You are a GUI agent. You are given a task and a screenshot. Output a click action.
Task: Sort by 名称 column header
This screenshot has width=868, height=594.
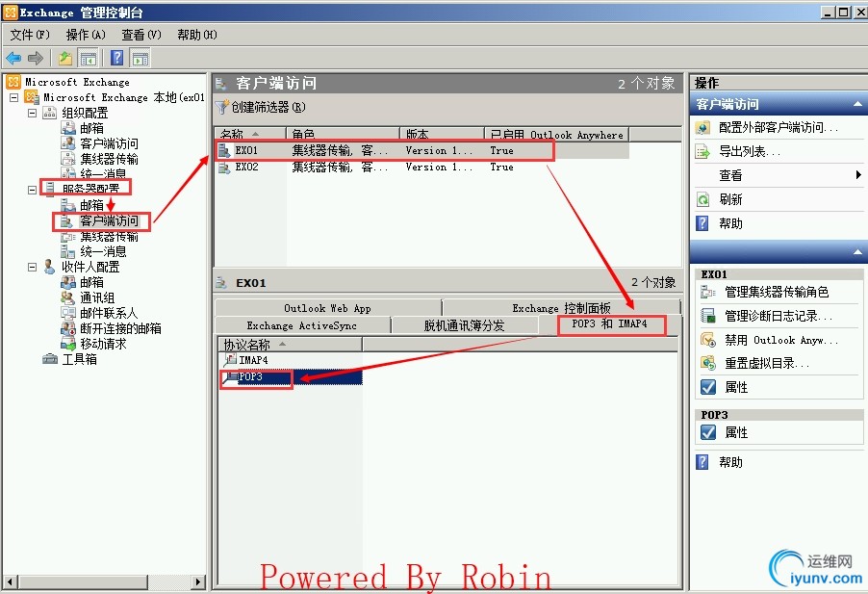tap(250, 135)
